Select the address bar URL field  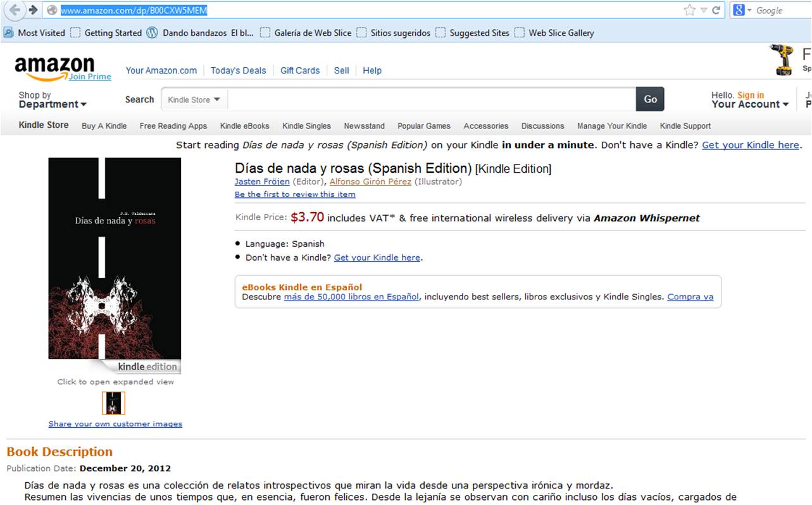pyautogui.click(x=363, y=10)
